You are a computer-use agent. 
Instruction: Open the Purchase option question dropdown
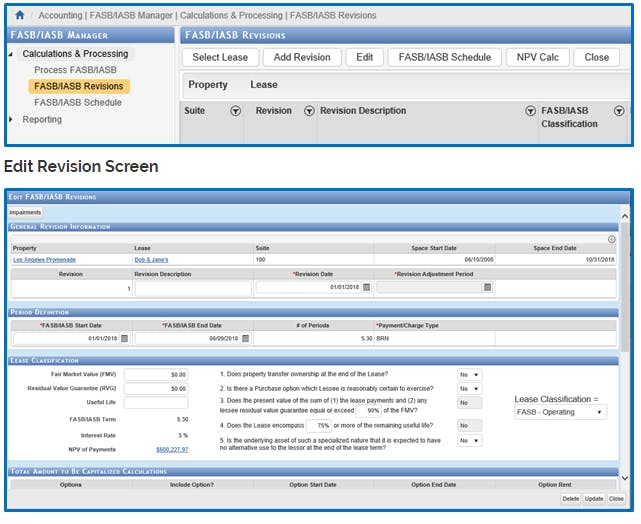click(469, 389)
